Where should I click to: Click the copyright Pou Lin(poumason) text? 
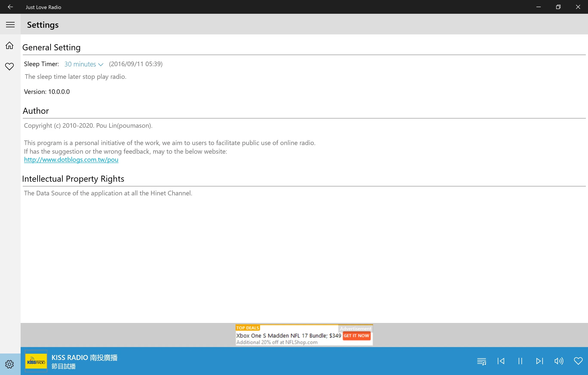(88, 126)
